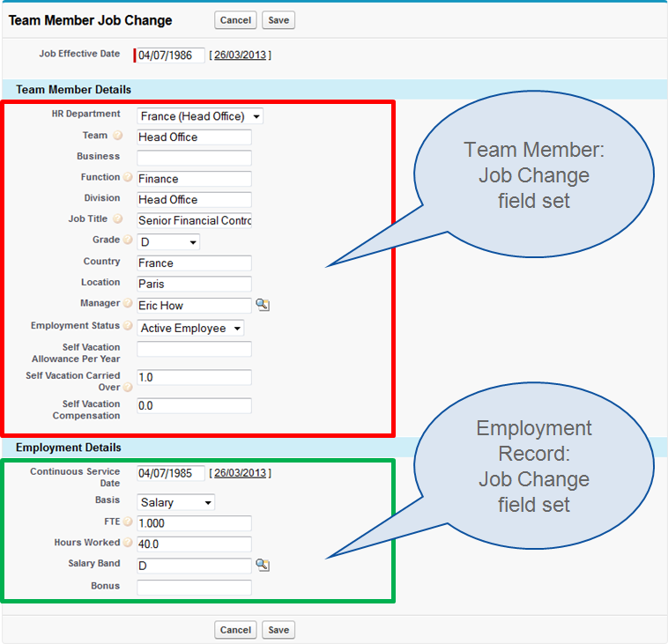The height and width of the screenshot is (644, 668).
Task: Click the help icon next to Grade label
Action: click(128, 240)
